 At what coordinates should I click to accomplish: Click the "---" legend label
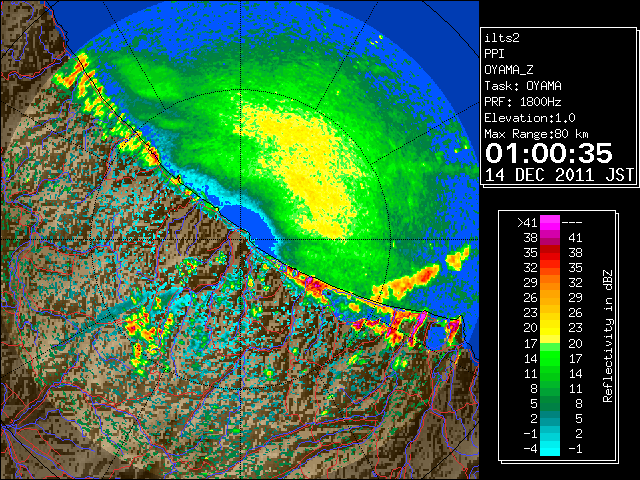(x=572, y=223)
